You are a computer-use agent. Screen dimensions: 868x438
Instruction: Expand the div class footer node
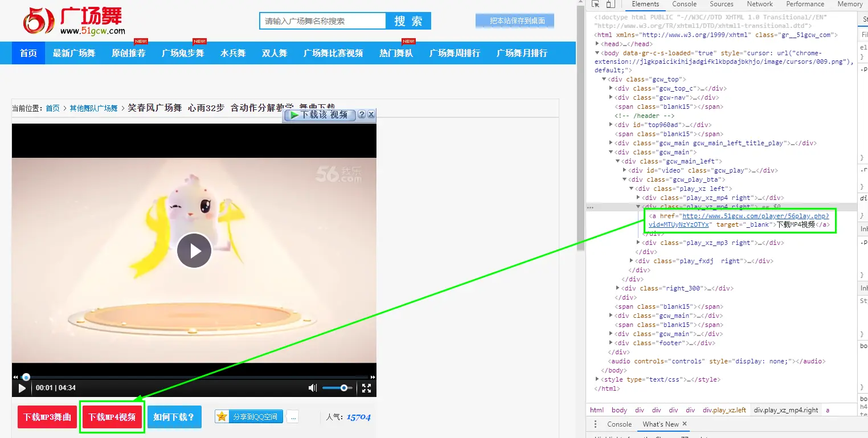pyautogui.click(x=611, y=343)
